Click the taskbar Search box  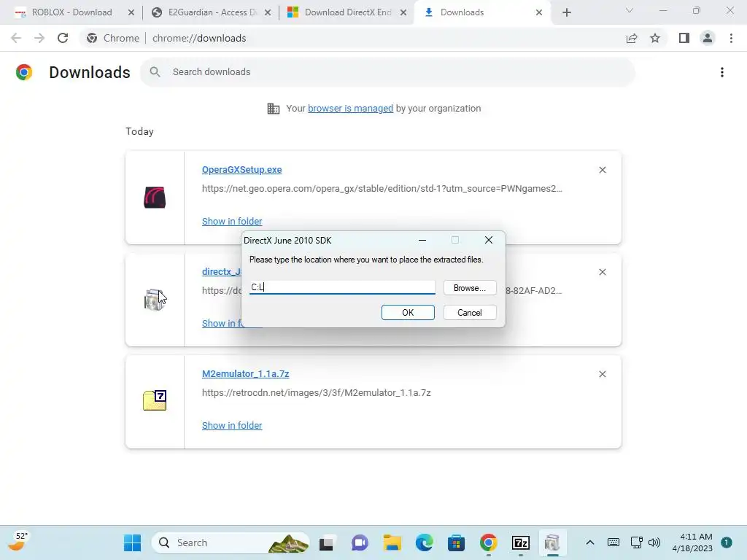[231, 542]
